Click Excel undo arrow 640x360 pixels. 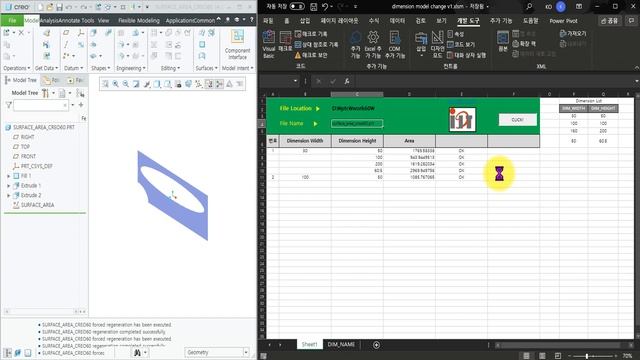coord(325,7)
